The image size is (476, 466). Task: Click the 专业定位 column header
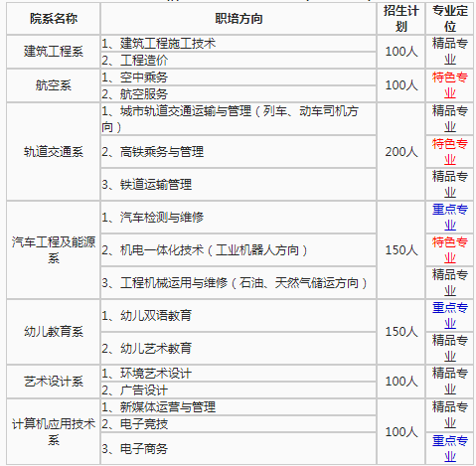point(449,19)
